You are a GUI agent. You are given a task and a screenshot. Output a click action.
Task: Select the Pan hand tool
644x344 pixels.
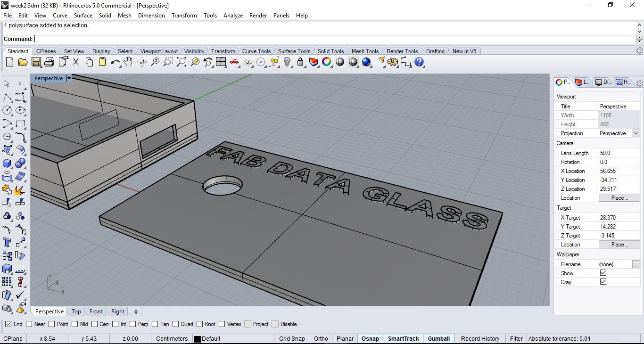pyautogui.click(x=128, y=62)
